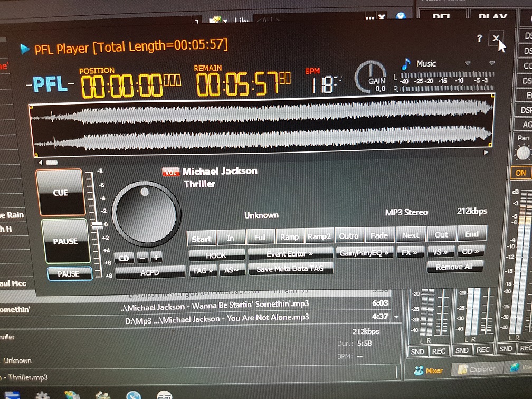532x399 pixels.
Task: Open the Gain/Pan/EQ » menu
Action: coord(364,252)
